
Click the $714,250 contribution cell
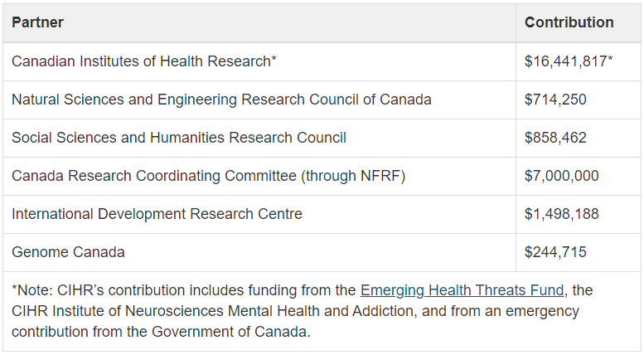pyautogui.click(x=579, y=100)
